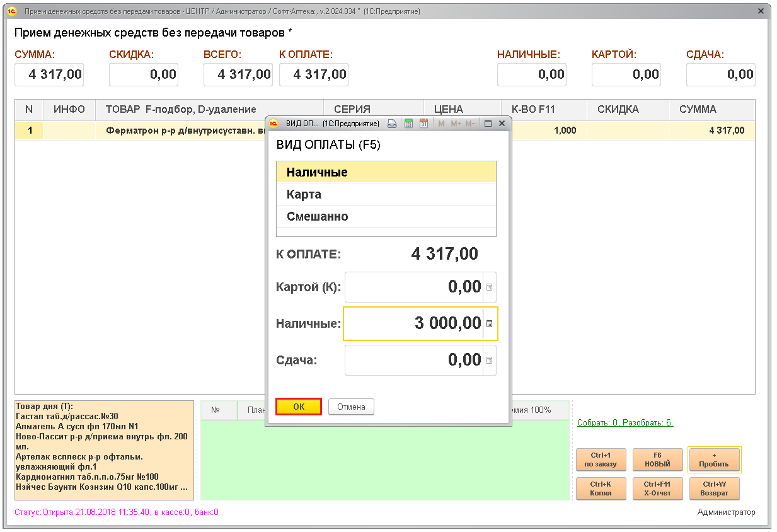Open calculator button beside Наличные field
Screen dimensions: 777x532
490,324
